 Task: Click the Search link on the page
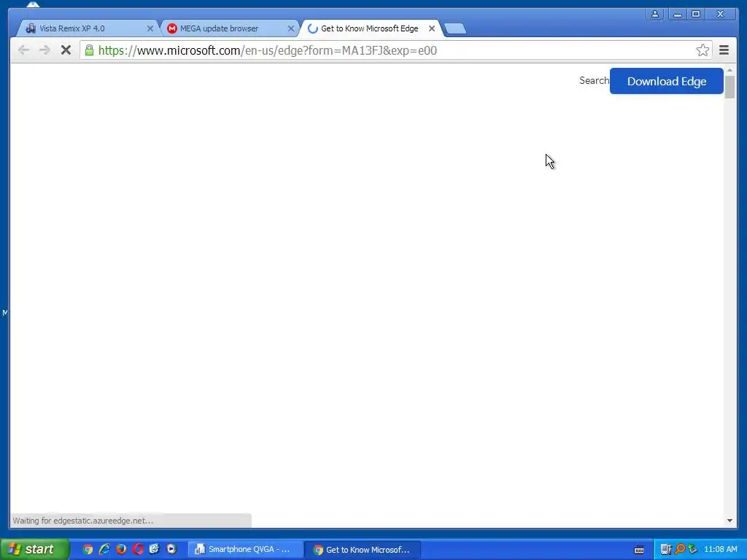(594, 80)
